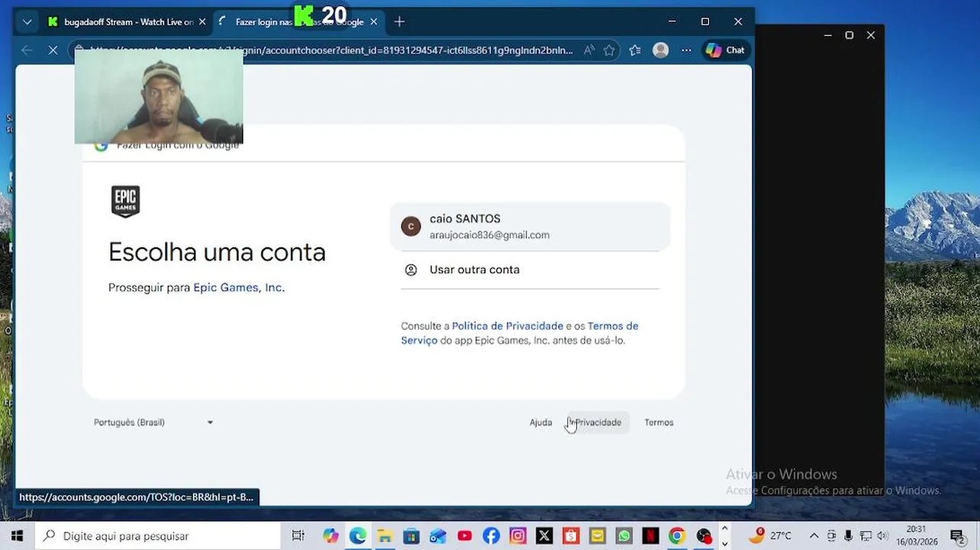Close the bugadaoff Stream tab
The height and width of the screenshot is (550, 980).
tap(202, 22)
